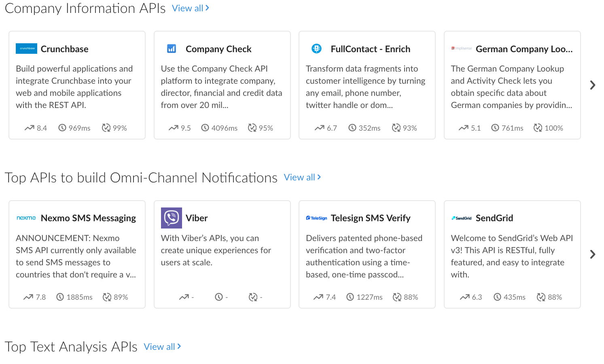This screenshot has width=604, height=364.
Task: Click Nexmo popularity trend icon
Action: [x=28, y=297]
